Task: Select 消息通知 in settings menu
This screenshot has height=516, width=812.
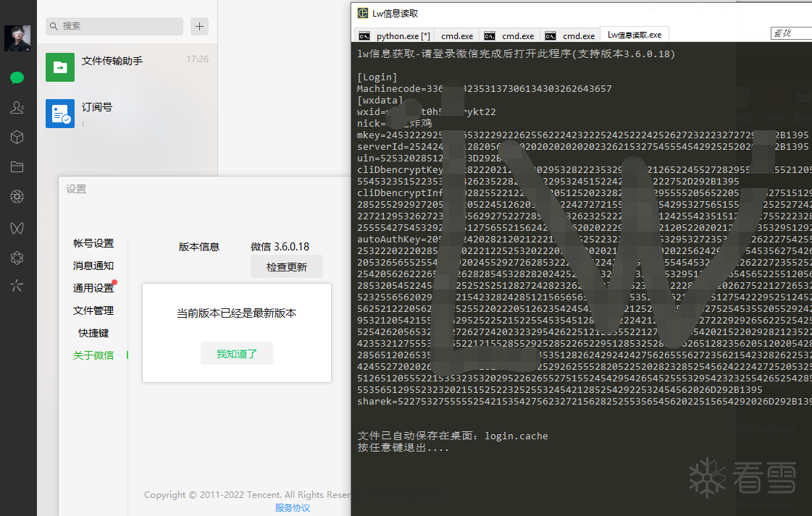Action: [93, 266]
